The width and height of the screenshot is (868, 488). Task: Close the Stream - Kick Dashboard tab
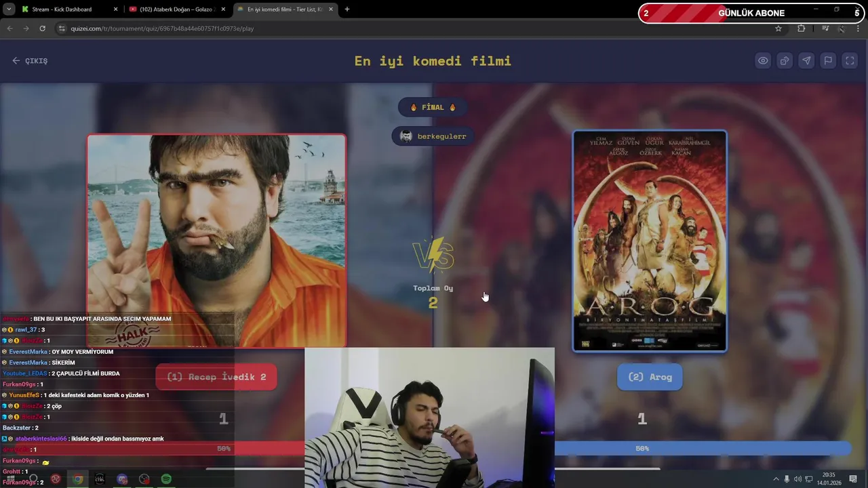click(x=115, y=9)
